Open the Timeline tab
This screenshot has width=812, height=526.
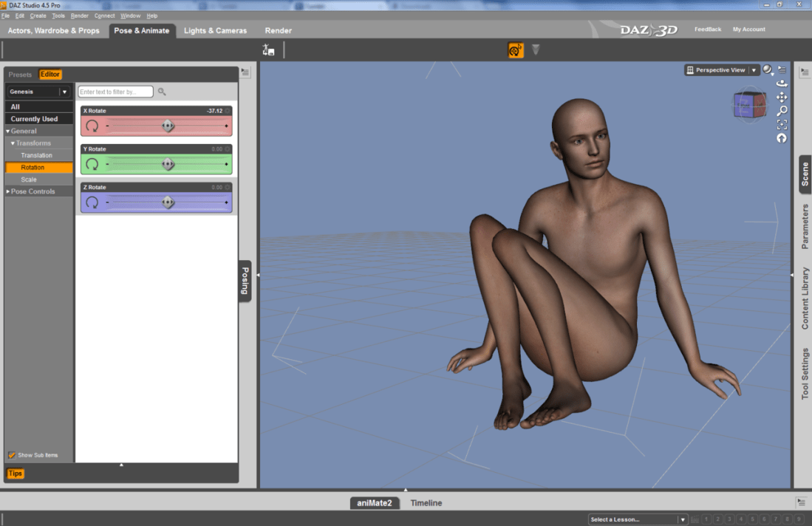click(426, 503)
